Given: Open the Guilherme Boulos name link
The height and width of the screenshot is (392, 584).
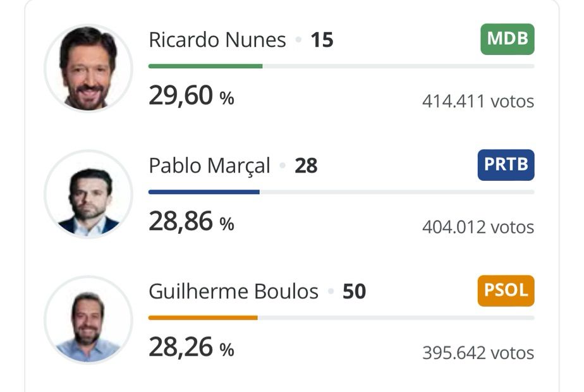Looking at the screenshot, I should coord(233,291).
